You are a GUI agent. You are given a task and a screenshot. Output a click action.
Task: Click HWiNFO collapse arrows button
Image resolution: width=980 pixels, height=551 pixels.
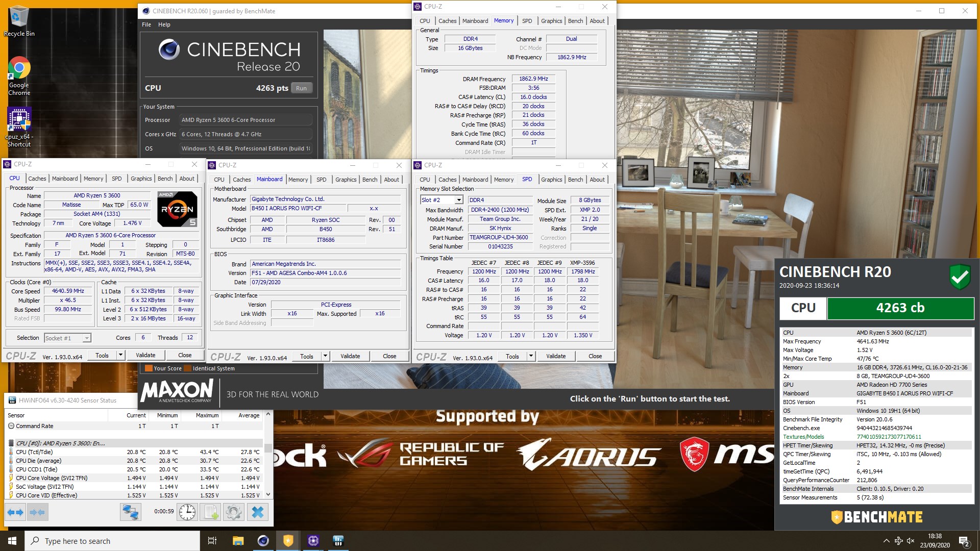pyautogui.click(x=37, y=512)
